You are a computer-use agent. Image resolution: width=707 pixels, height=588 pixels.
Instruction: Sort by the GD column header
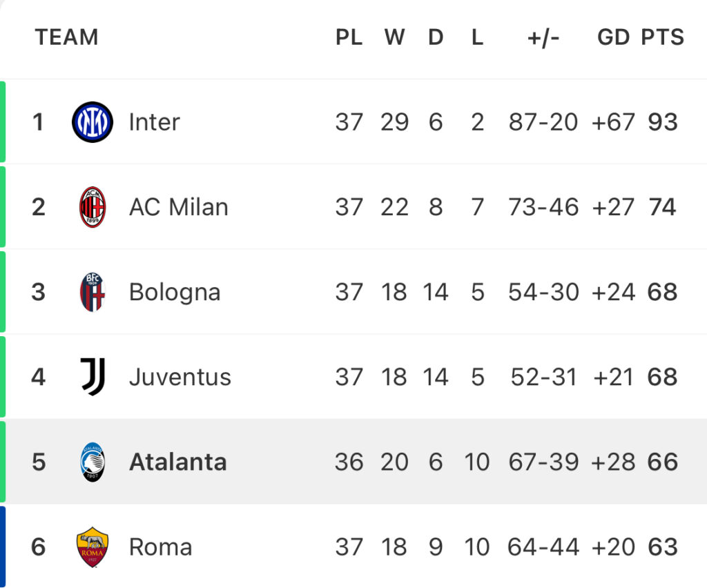[613, 37]
